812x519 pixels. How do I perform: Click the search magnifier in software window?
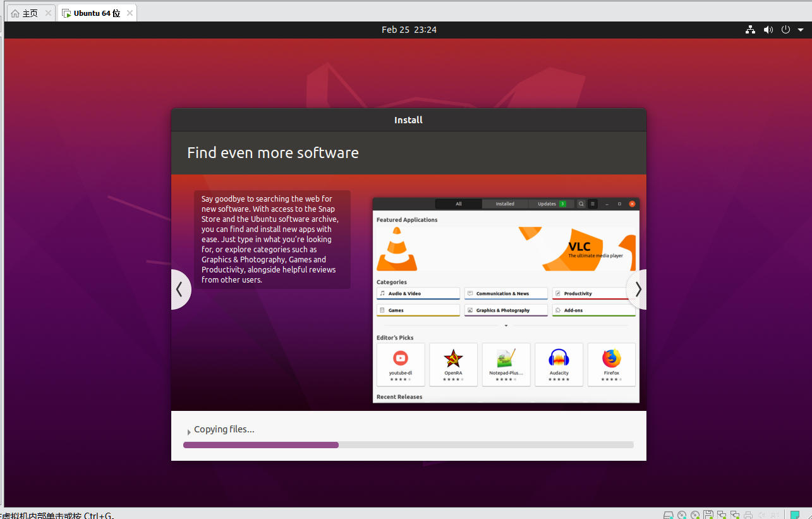point(581,204)
